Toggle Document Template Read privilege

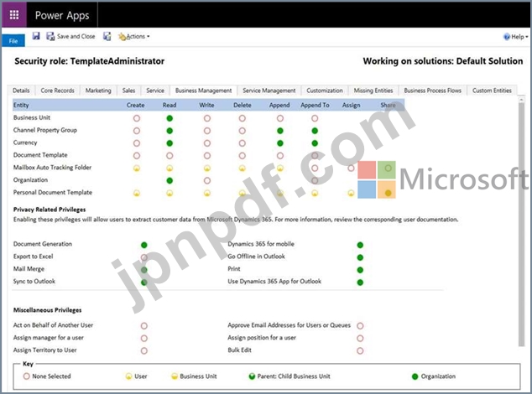pos(170,156)
